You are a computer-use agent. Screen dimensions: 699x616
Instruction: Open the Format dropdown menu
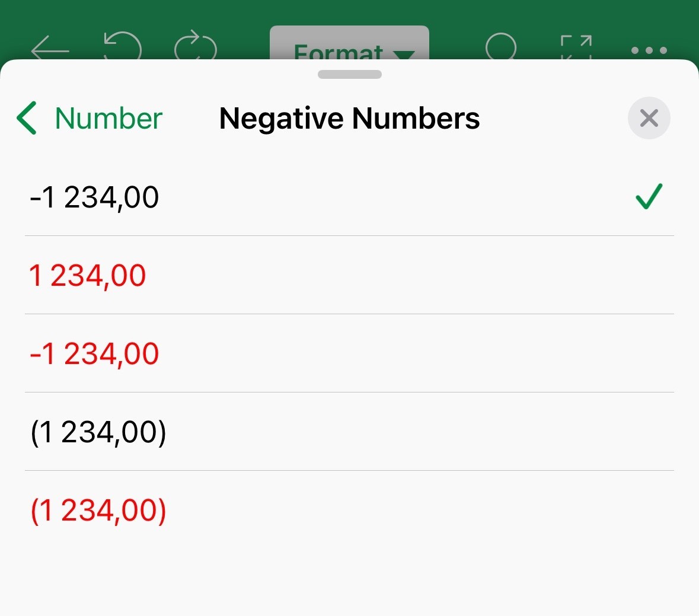tap(350, 43)
